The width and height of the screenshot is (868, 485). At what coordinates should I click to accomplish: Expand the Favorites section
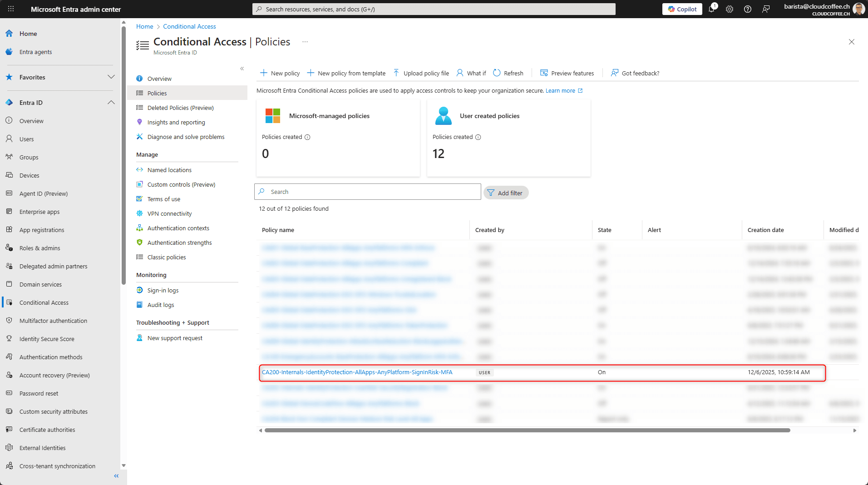[111, 77]
